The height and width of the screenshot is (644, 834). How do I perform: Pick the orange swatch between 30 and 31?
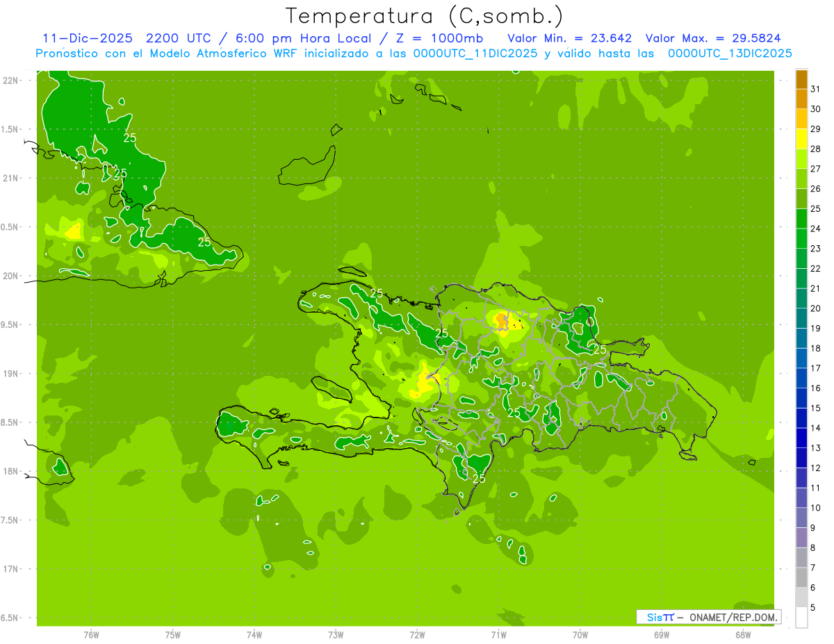click(x=801, y=99)
